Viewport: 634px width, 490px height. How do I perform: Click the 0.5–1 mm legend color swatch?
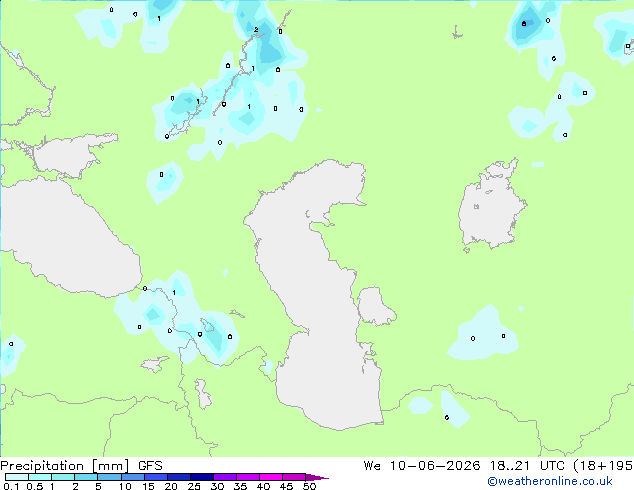40,477
